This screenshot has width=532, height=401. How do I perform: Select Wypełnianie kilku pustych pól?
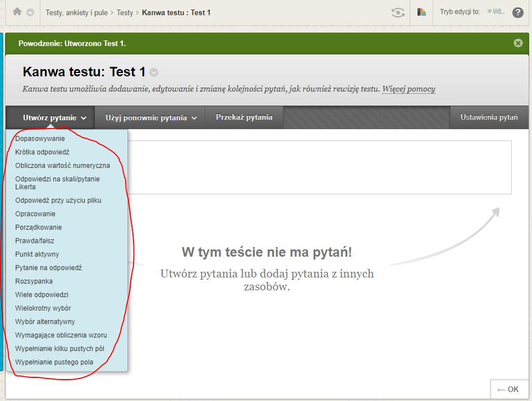59,349
